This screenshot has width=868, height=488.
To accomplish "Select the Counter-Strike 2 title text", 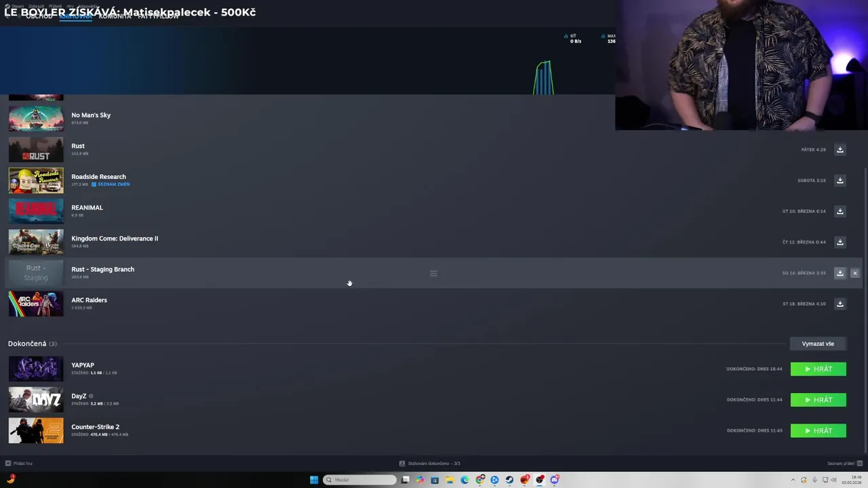I will click(95, 427).
